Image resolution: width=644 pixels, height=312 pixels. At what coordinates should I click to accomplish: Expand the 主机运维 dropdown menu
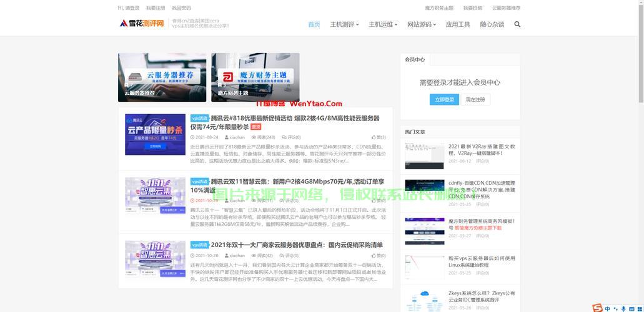pos(383,24)
